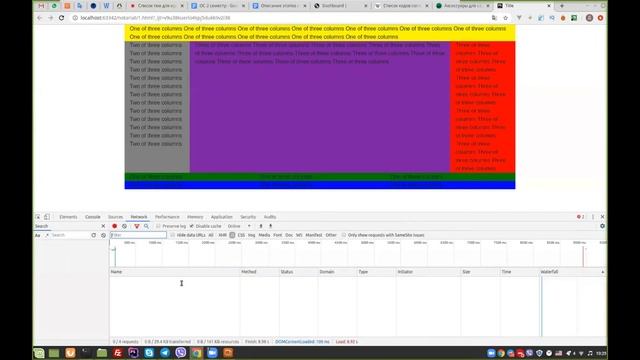
Task: Open Telegram from the taskbar
Action: coord(165,353)
